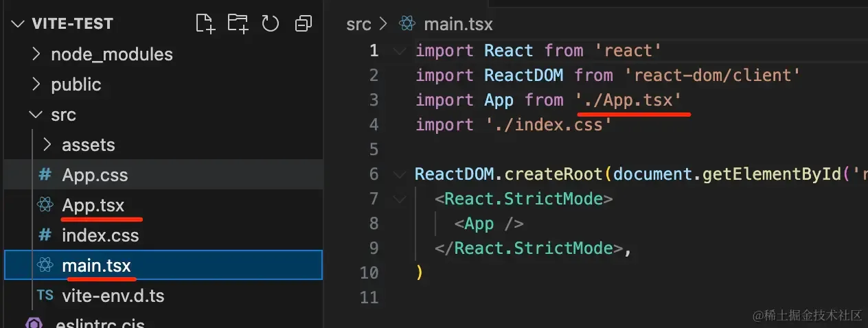Click the React icon in the breadcrumb
The image size is (868, 328).
click(407, 25)
